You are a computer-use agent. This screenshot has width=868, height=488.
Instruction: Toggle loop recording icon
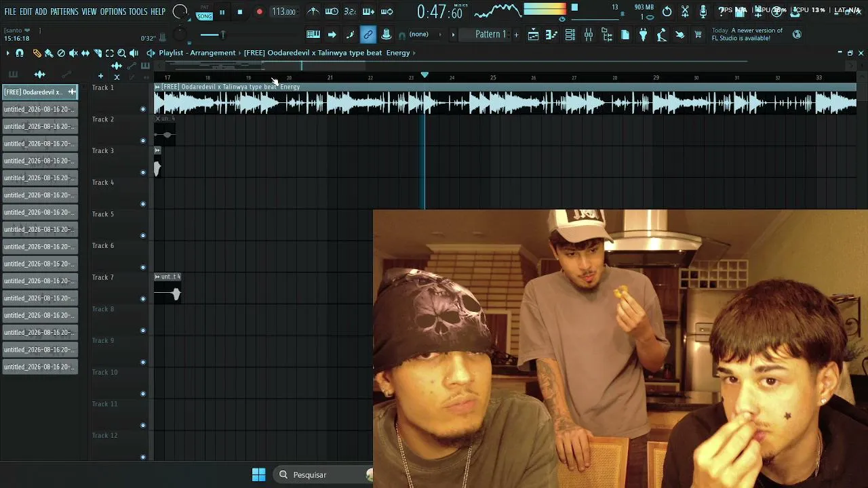(387, 12)
